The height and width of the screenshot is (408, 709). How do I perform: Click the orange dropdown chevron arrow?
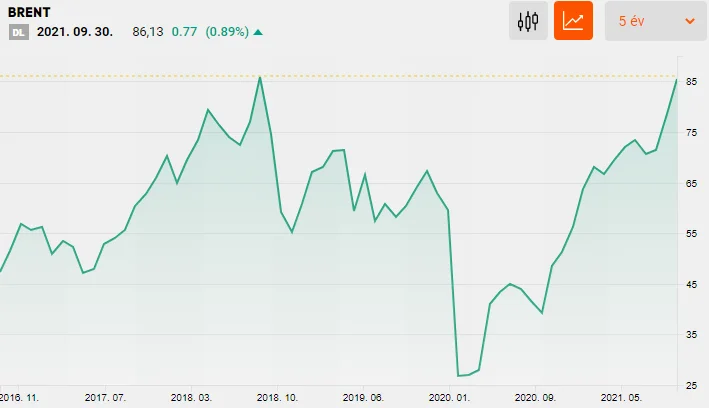(x=690, y=21)
